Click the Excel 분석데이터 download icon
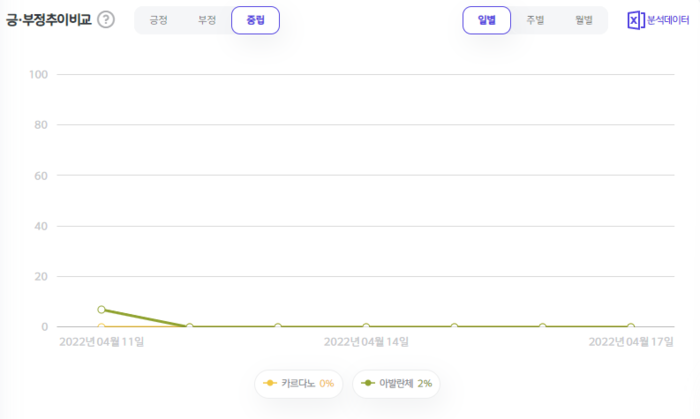 636,20
